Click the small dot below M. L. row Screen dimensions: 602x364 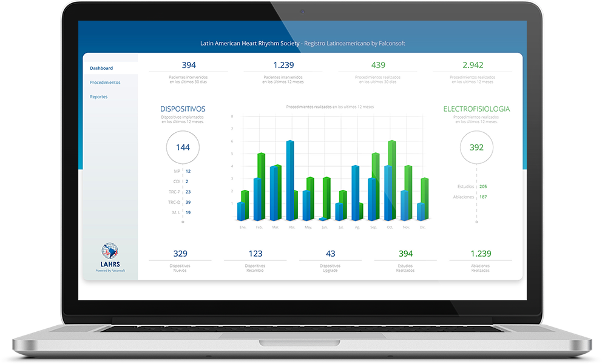(183, 222)
